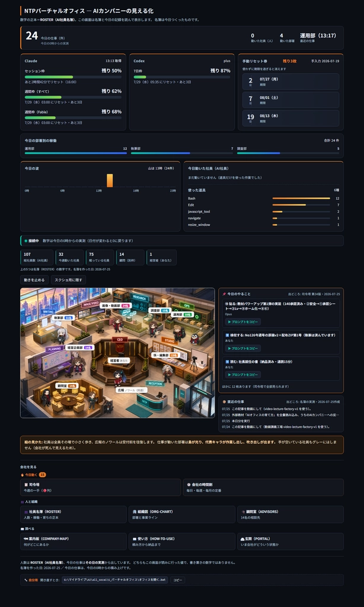Copy prompt for the Opus 教材パワーアップ task
This screenshot has width=364, height=607.
pos(243,322)
